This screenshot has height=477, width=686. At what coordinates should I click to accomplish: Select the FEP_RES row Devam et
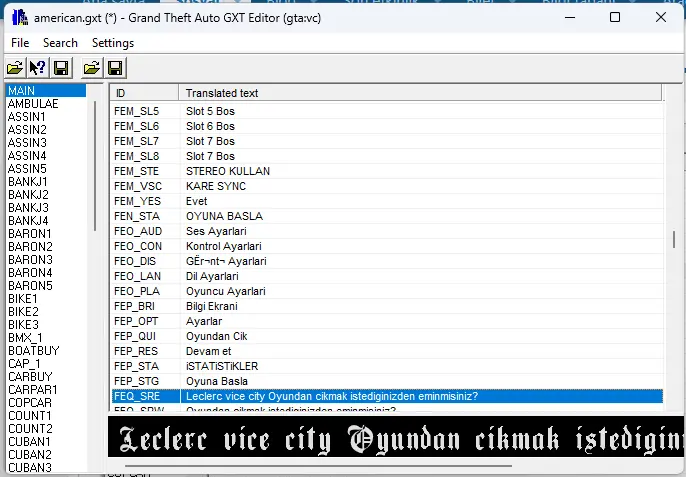[387, 351]
